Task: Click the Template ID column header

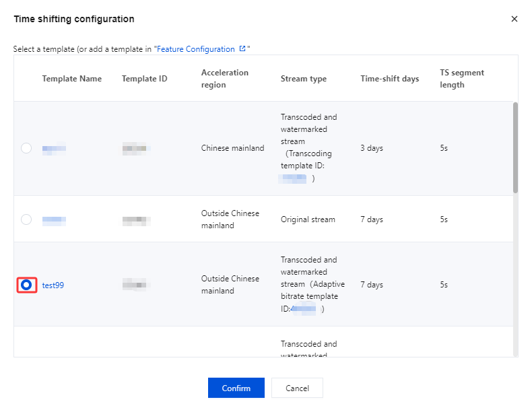Action: [145, 79]
